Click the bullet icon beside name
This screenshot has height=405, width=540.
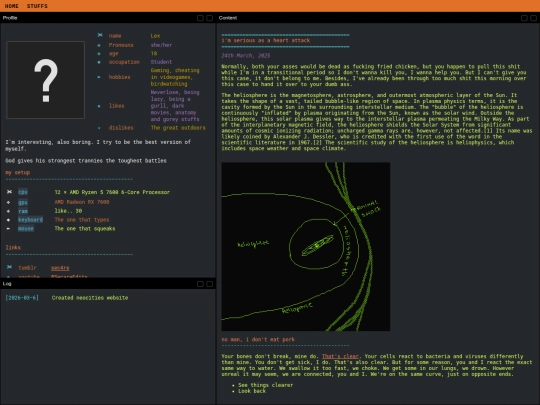[x=100, y=35]
